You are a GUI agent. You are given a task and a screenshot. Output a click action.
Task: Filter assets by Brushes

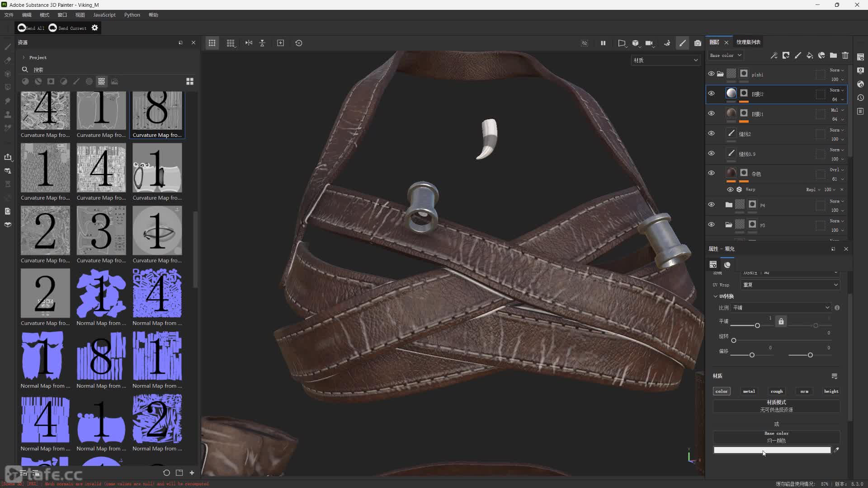[76, 81]
